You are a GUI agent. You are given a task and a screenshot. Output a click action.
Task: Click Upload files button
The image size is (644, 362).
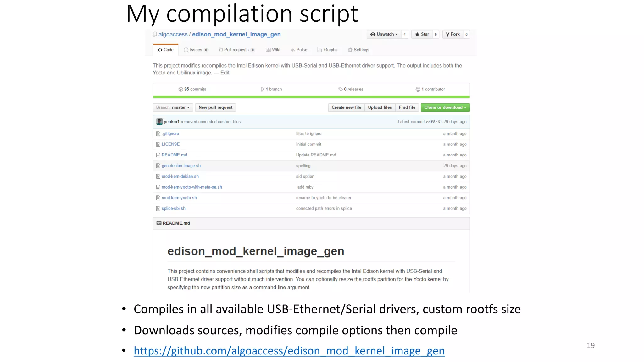[380, 107]
